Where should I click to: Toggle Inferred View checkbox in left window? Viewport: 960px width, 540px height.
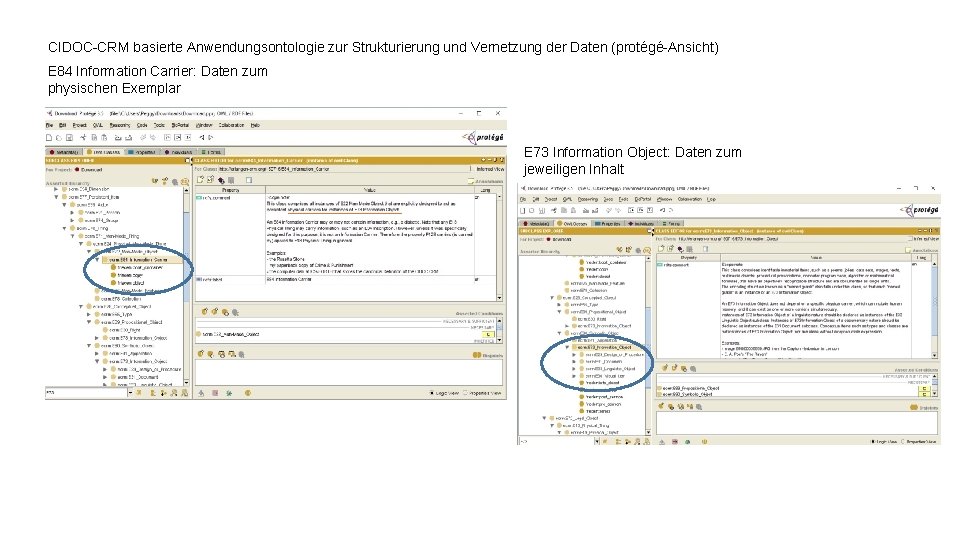[472, 169]
